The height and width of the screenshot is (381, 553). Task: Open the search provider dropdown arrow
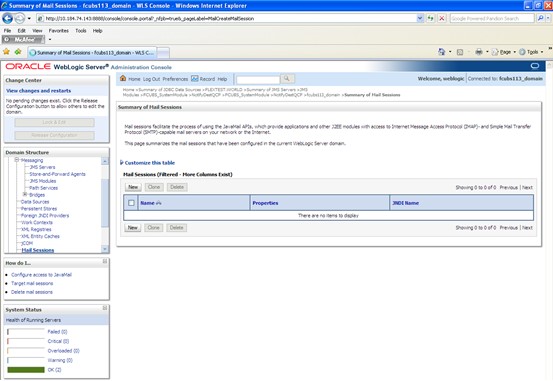point(548,18)
